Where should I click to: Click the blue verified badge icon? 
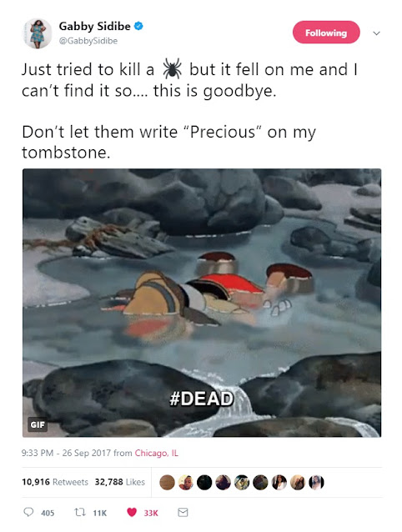point(138,26)
